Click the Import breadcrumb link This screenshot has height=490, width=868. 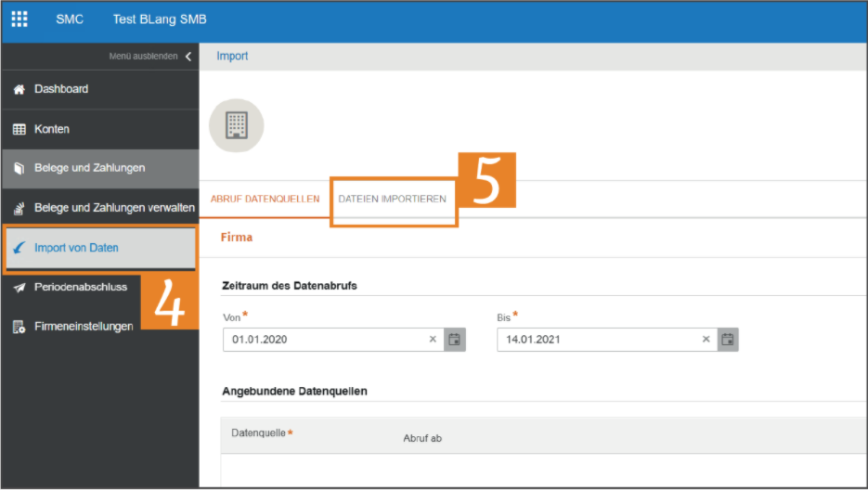(232, 57)
